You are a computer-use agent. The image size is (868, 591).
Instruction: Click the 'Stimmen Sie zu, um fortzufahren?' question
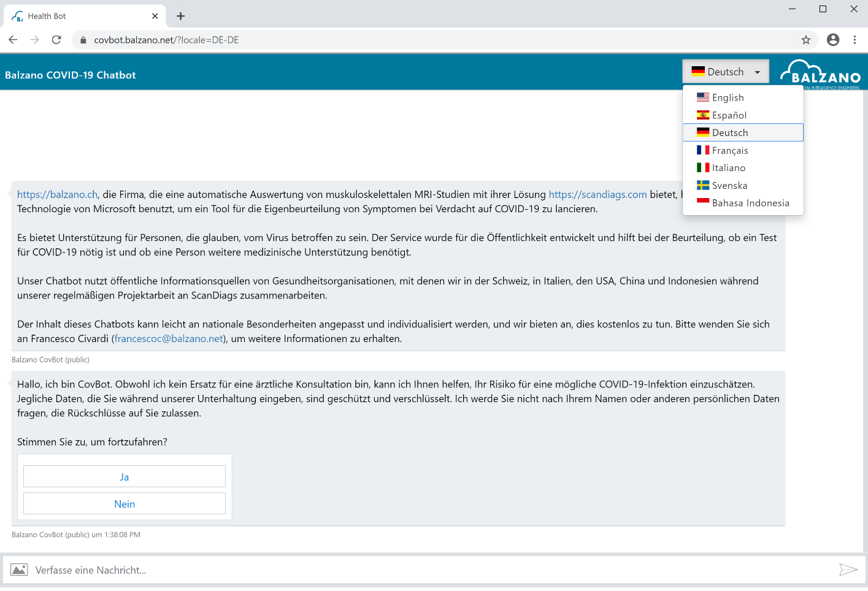92,442
